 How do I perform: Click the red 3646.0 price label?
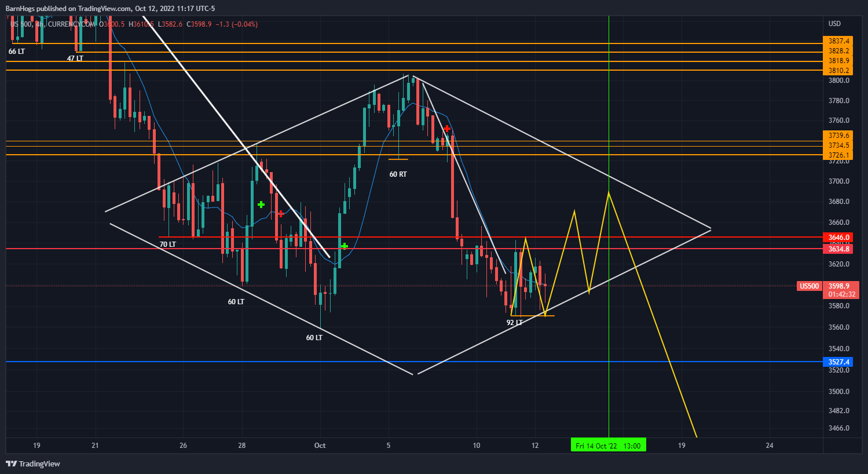(838, 238)
